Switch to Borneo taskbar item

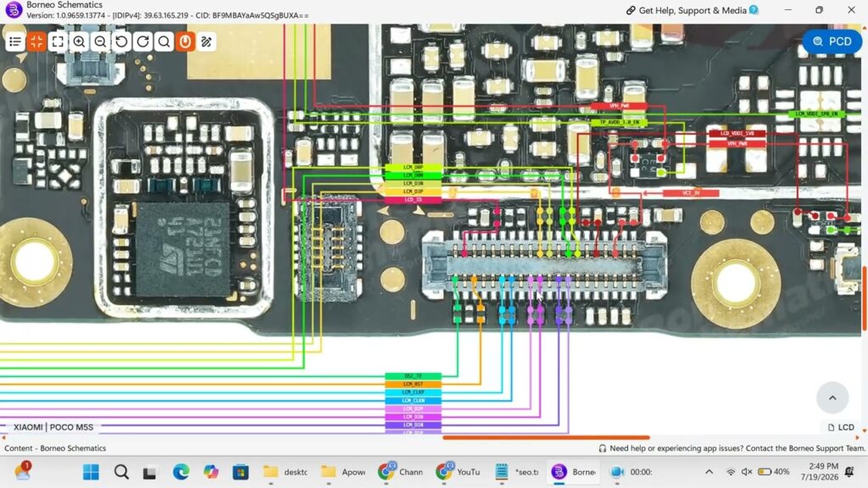(574, 472)
